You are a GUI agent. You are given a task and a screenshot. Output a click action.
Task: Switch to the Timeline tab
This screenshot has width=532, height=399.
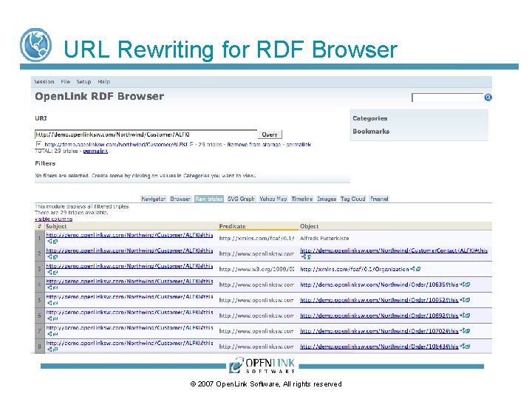[x=302, y=199]
